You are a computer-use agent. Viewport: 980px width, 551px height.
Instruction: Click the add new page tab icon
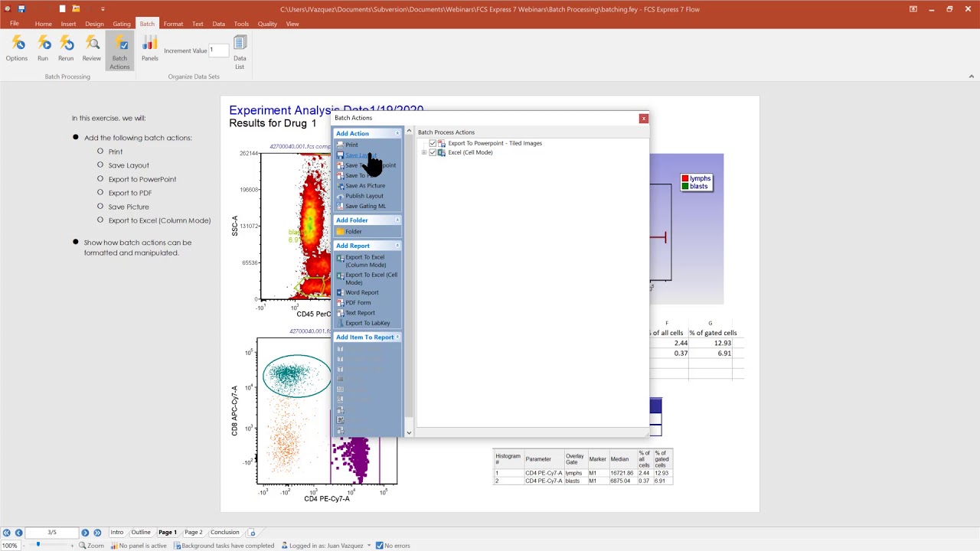coord(252,533)
